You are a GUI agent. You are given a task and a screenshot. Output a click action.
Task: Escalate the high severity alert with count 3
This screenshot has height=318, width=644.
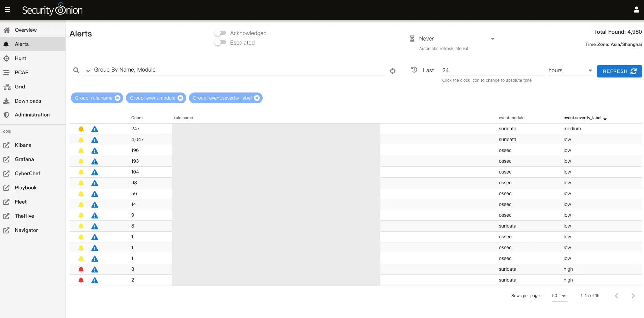[95, 269]
